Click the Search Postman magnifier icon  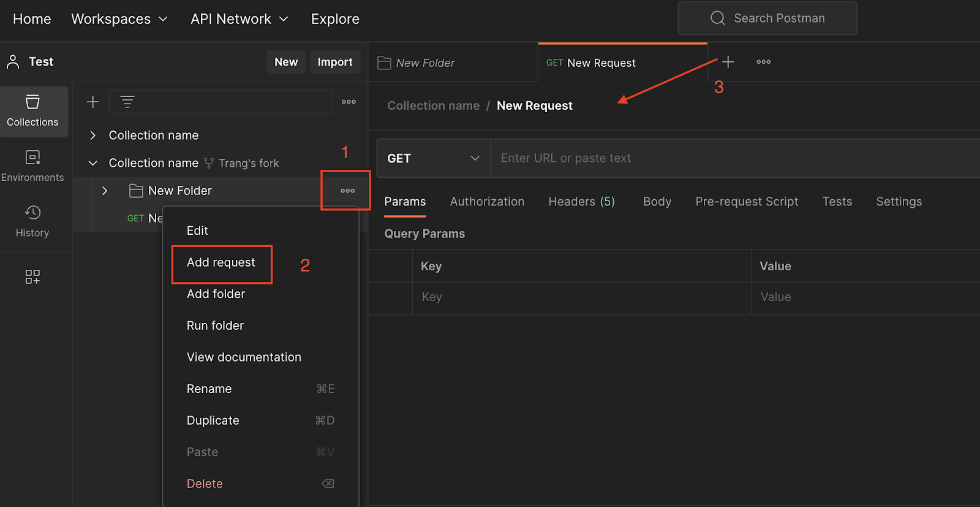click(718, 18)
